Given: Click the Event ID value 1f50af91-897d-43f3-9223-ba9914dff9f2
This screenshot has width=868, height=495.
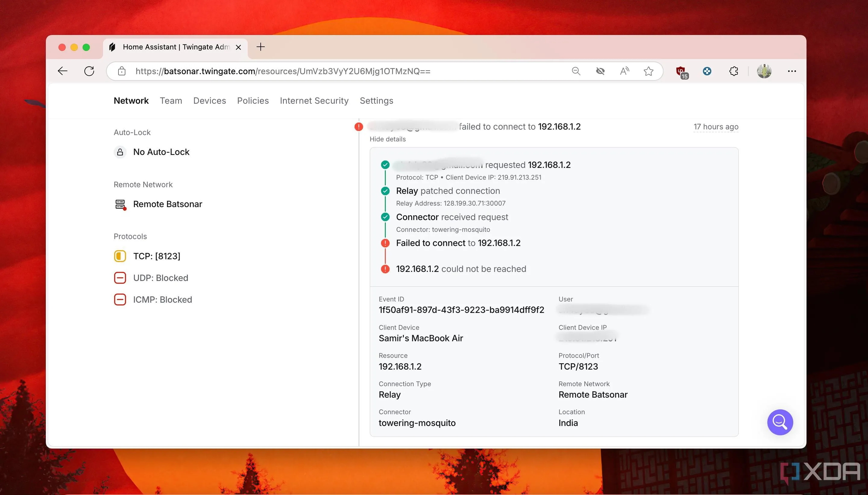Looking at the screenshot, I should coord(461,310).
